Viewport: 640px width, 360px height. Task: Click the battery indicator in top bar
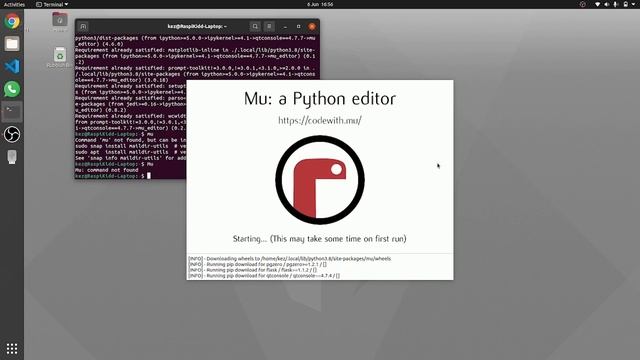(626, 4)
